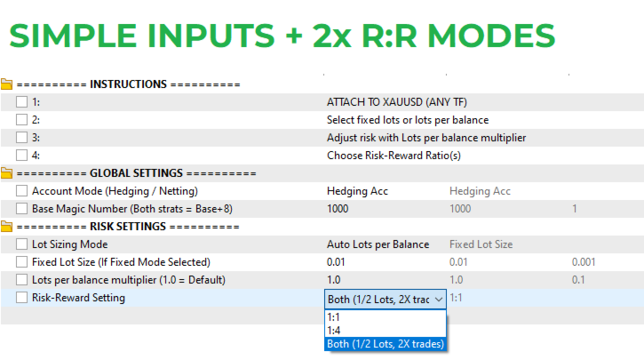Toggle the Fixed Lot Size checkbox
Screen dimensions: 644x360
tap(22, 262)
